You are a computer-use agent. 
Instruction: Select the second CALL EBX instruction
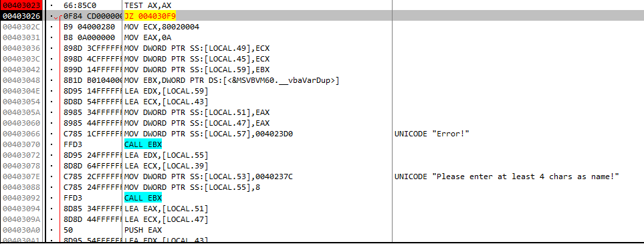tap(143, 198)
